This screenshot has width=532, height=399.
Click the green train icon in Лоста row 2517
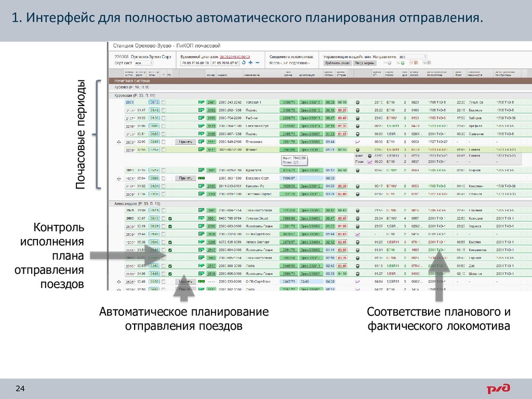[x=202, y=266]
